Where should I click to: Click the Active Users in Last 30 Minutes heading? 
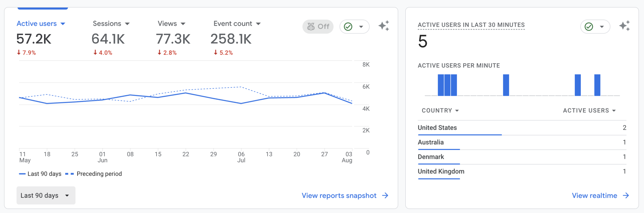coord(471,25)
